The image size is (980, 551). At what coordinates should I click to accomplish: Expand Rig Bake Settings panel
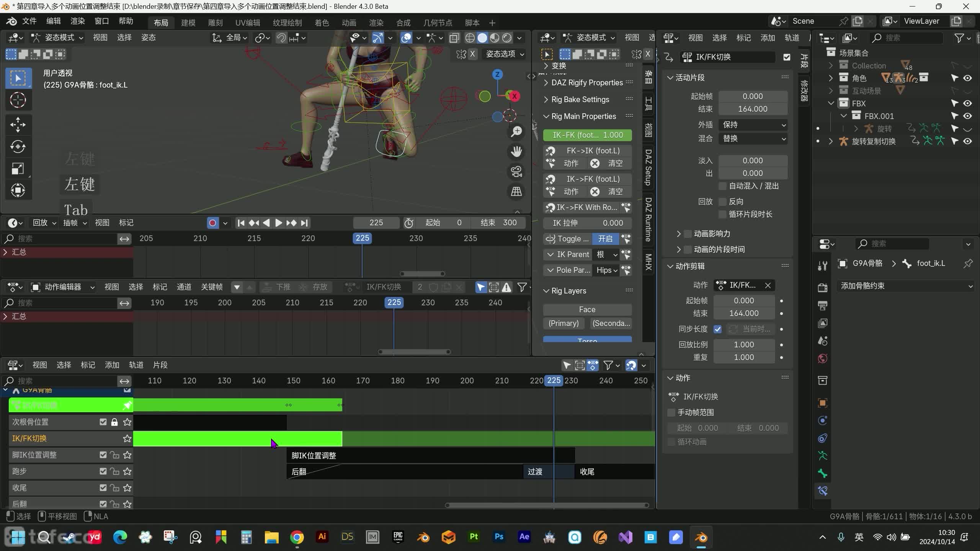pyautogui.click(x=580, y=99)
